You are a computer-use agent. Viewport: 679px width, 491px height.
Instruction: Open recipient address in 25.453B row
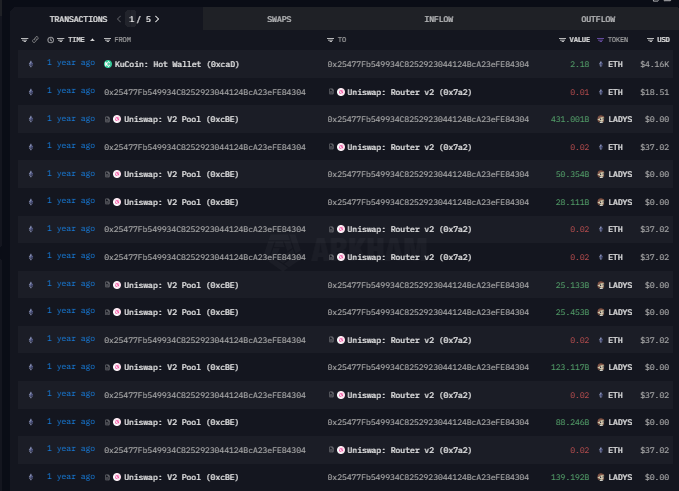[428, 312]
